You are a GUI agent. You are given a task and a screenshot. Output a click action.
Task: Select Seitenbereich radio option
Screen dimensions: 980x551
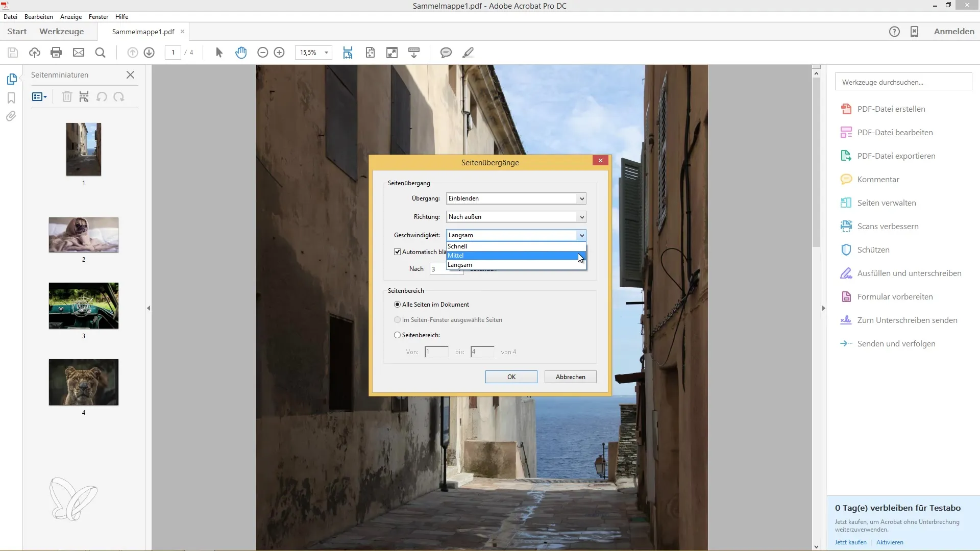tap(398, 335)
